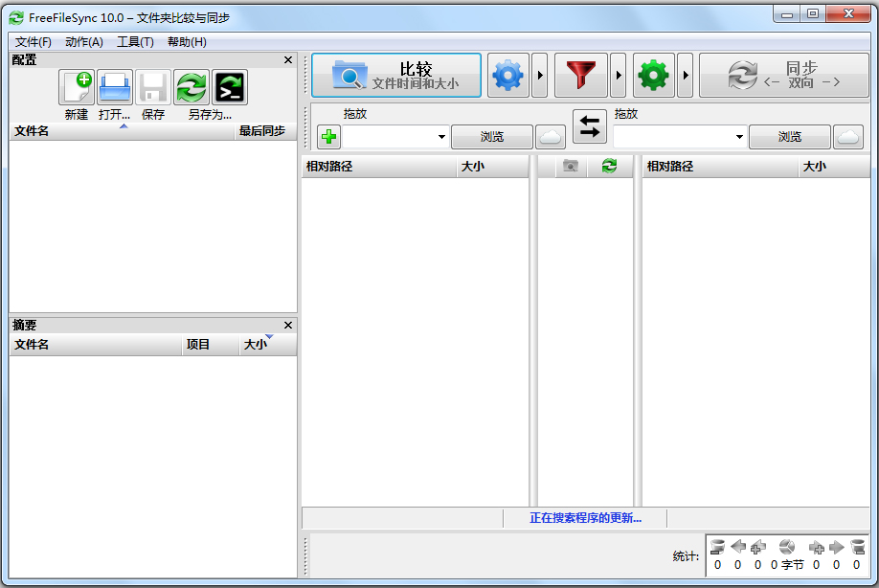The image size is (879, 588).
Task: Click delete-right statistics icon
Action: (x=857, y=547)
